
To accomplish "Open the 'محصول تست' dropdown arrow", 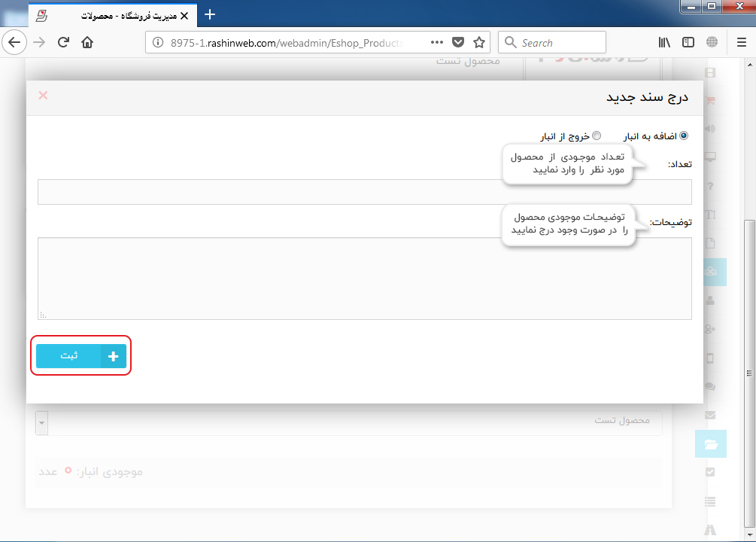I will [x=42, y=423].
